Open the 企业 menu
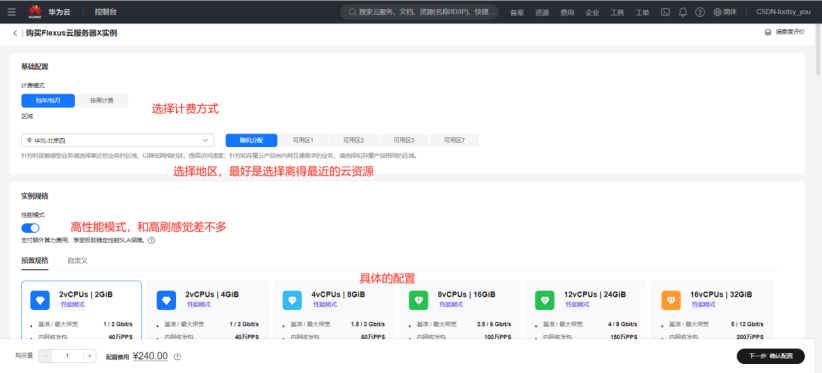This screenshot has width=822, height=373. click(592, 13)
